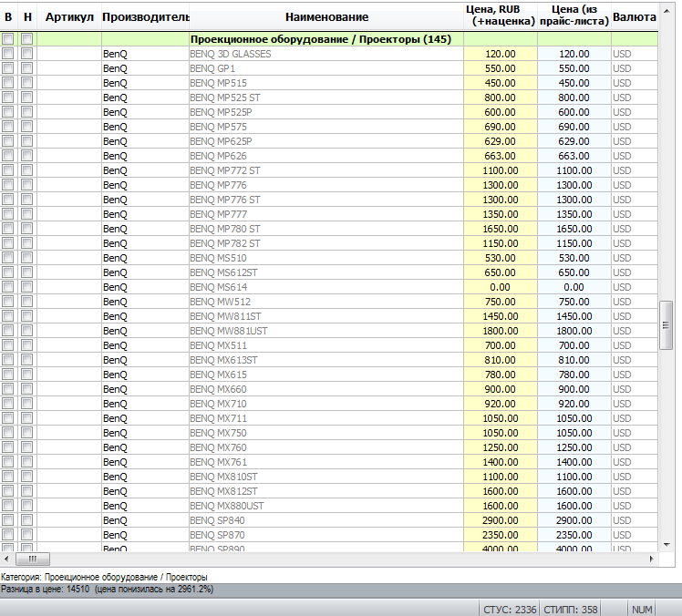
Task: Select the BENQ MS510 name cell
Action: [326, 258]
